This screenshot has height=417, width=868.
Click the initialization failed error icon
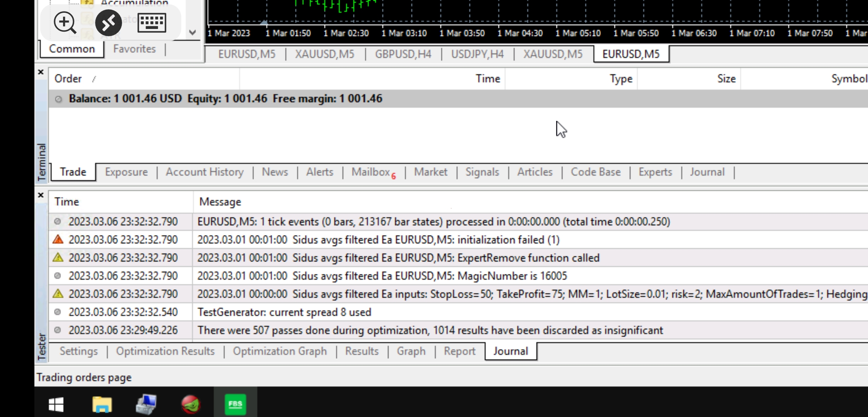point(58,240)
